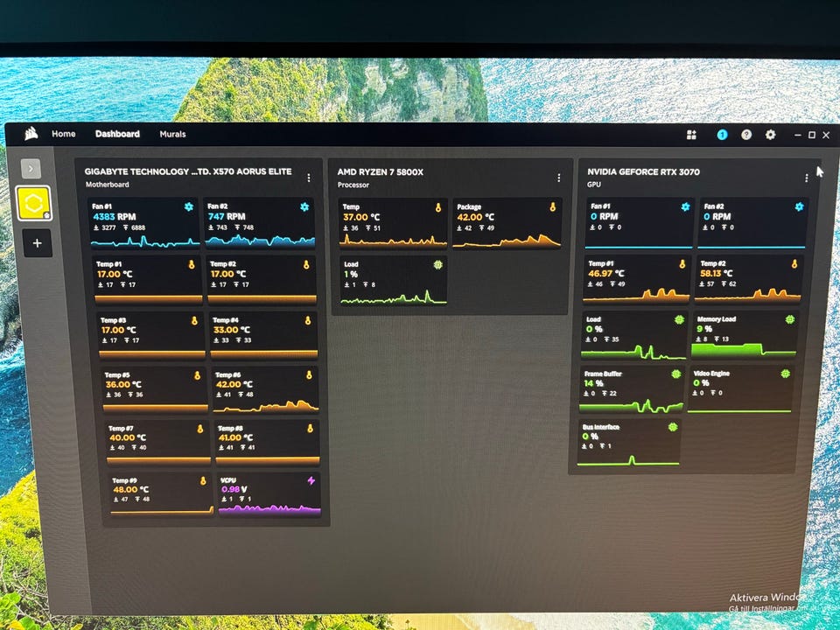Open the notifications icon with badge 1

tap(722, 135)
